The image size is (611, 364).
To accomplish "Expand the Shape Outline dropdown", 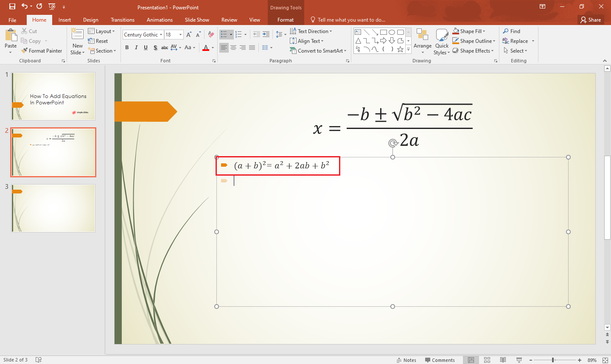I will point(474,41).
